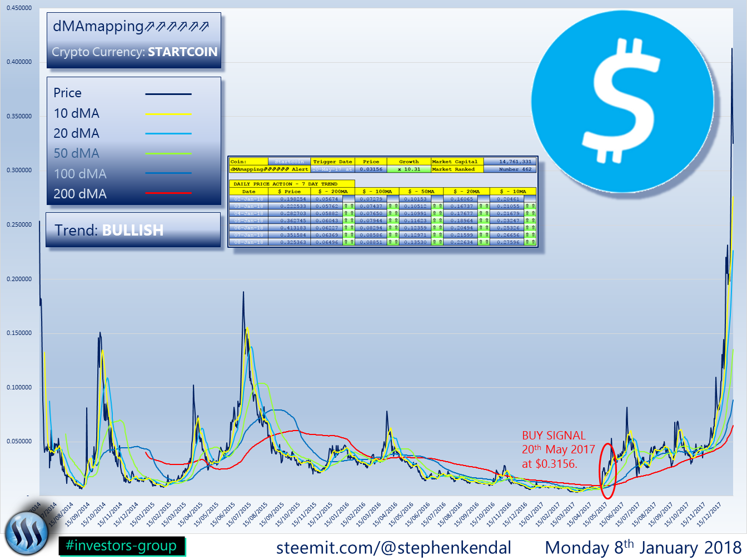
Task: Click the green 50 dMA legend line
Action: pyautogui.click(x=168, y=154)
